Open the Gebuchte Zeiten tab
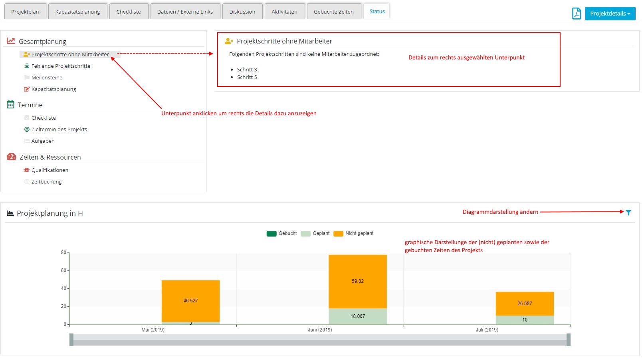Image resolution: width=644 pixels, height=359 pixels. tap(333, 12)
